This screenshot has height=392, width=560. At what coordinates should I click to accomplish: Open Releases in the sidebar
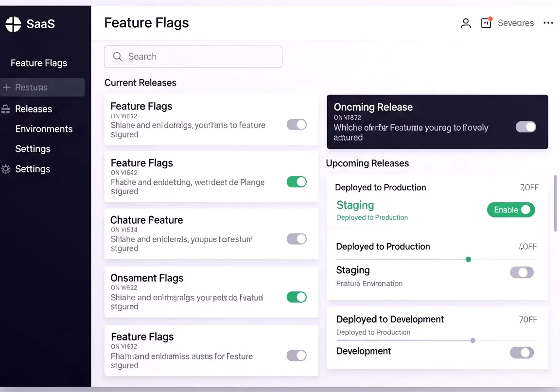tap(34, 109)
